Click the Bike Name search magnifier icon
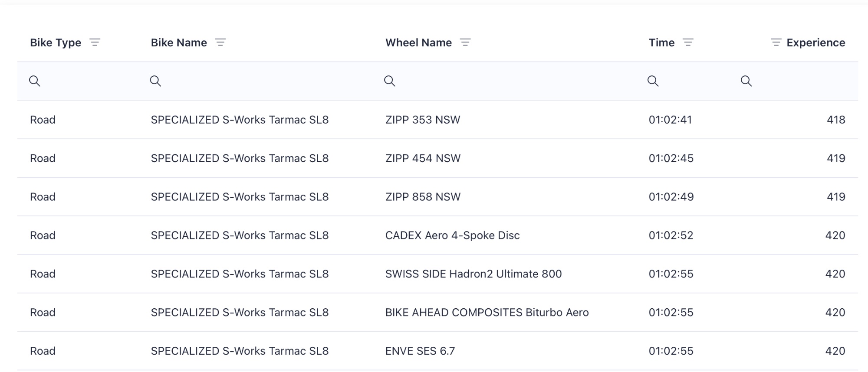Viewport: 868px width, 372px height. (155, 81)
